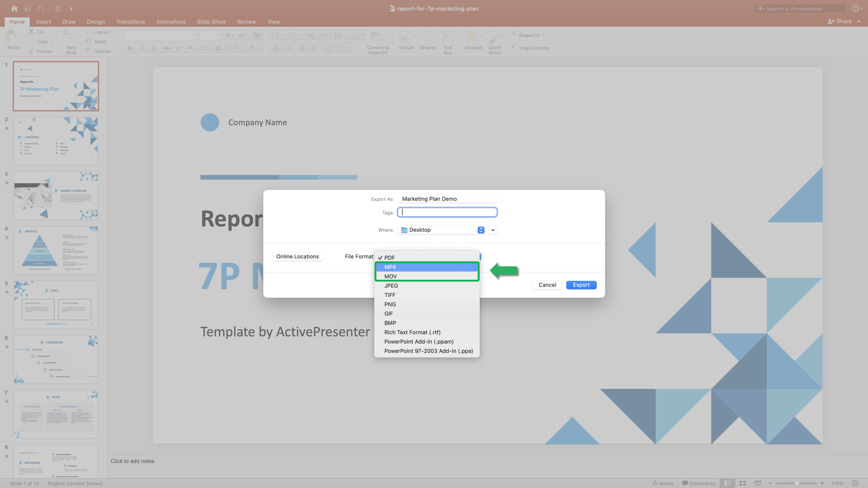
Task: Click the zoom in plus button
Action: click(x=822, y=483)
